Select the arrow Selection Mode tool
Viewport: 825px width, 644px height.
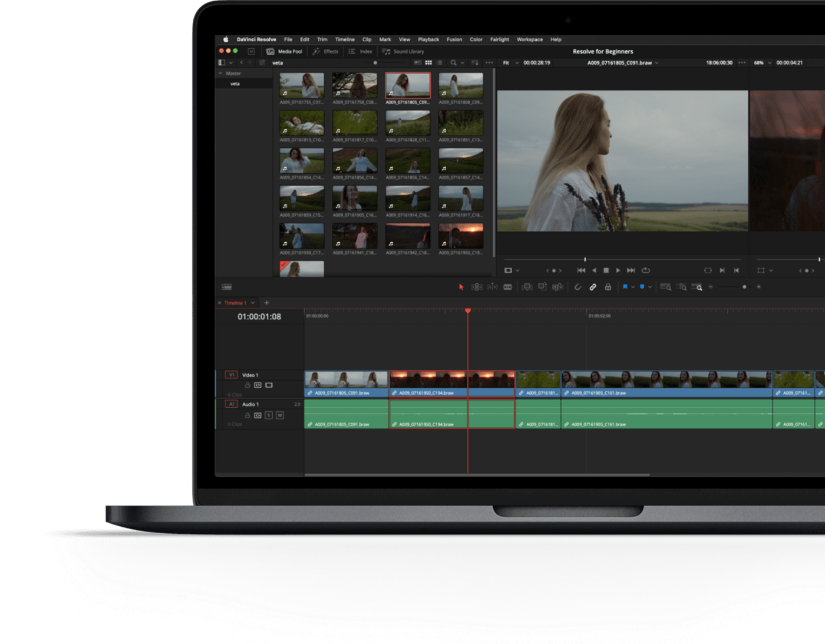tap(461, 287)
